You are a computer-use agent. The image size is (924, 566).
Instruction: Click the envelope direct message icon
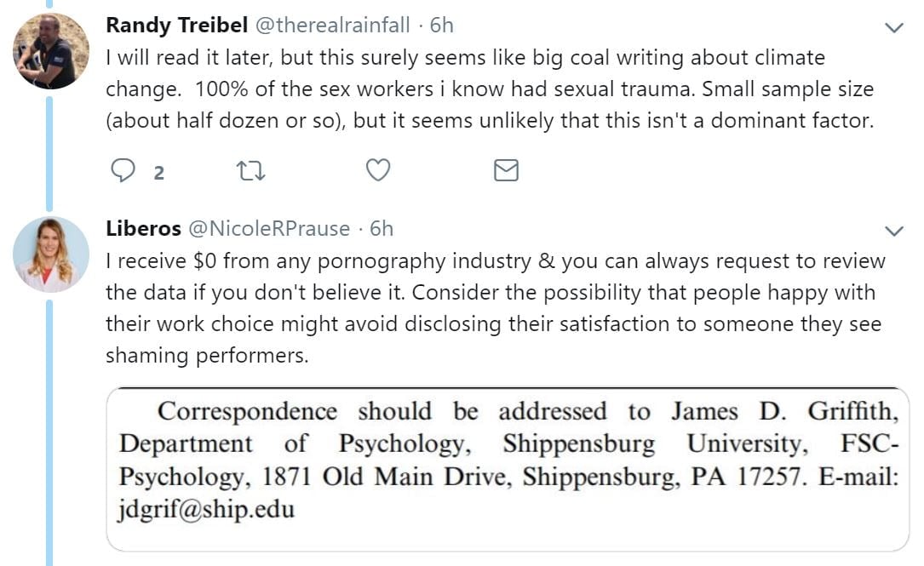tap(506, 171)
